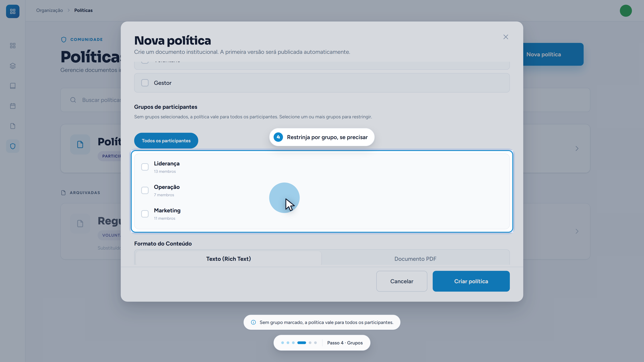Screen dimensions: 644x362
Task: Open the shield policies icon in sidebar
Action: tap(13, 146)
